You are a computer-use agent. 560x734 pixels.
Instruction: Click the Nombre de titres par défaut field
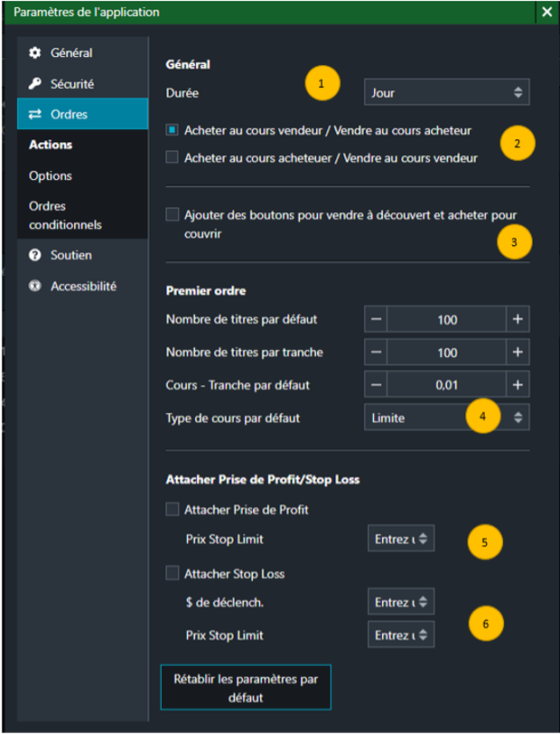(x=446, y=320)
